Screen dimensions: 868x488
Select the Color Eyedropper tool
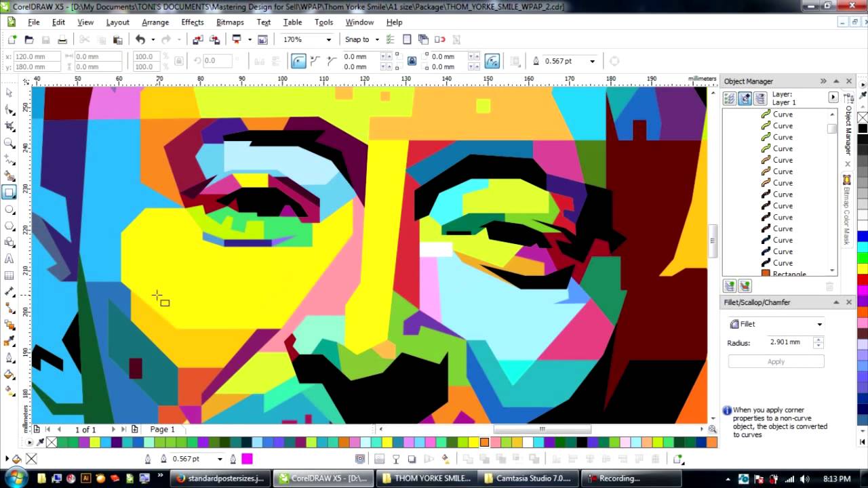click(9, 342)
